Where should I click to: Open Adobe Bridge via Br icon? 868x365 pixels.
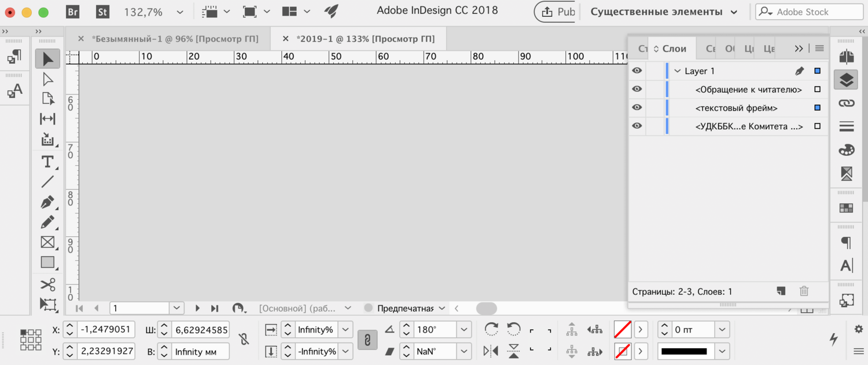click(72, 12)
